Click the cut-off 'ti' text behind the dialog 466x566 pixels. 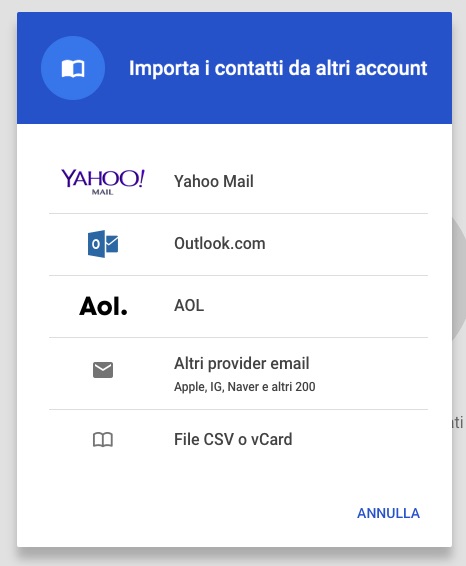click(x=458, y=422)
